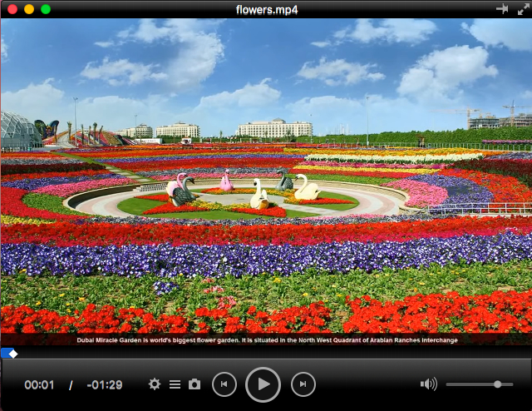Skip to the next track

coord(303,384)
